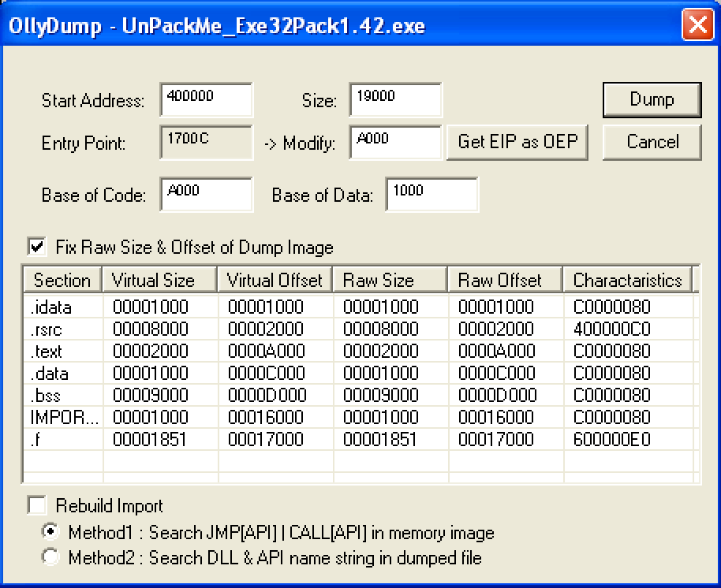Click the Cancel button

click(652, 142)
